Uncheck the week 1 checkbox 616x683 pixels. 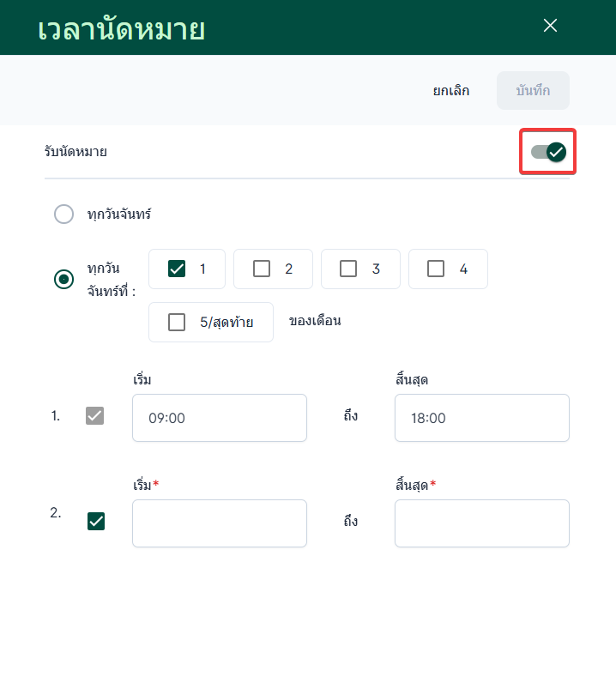click(x=177, y=269)
